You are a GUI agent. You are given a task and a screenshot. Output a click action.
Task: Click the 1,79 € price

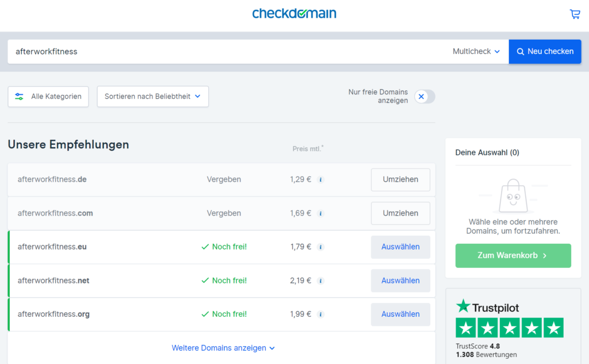(x=300, y=247)
